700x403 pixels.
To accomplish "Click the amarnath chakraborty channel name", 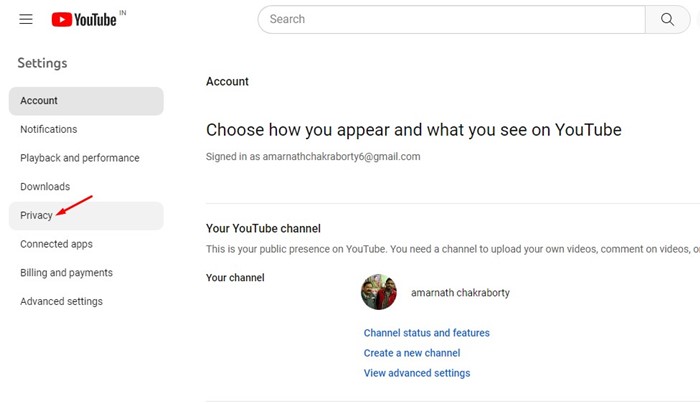I will coord(460,293).
